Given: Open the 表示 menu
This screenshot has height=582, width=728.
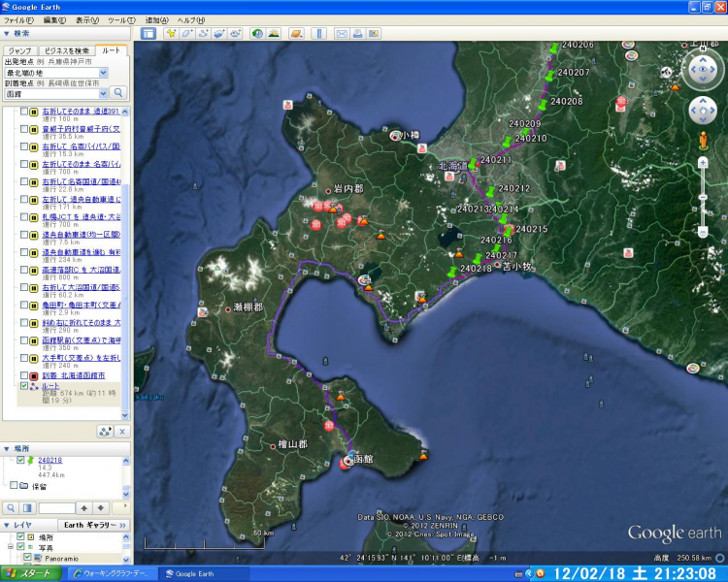Looking at the screenshot, I should point(87,20).
